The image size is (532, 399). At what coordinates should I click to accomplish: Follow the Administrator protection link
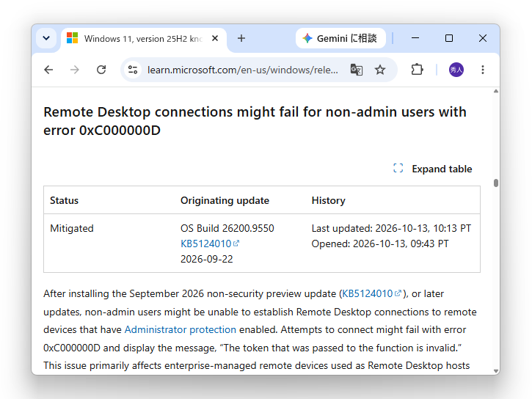pyautogui.click(x=181, y=329)
